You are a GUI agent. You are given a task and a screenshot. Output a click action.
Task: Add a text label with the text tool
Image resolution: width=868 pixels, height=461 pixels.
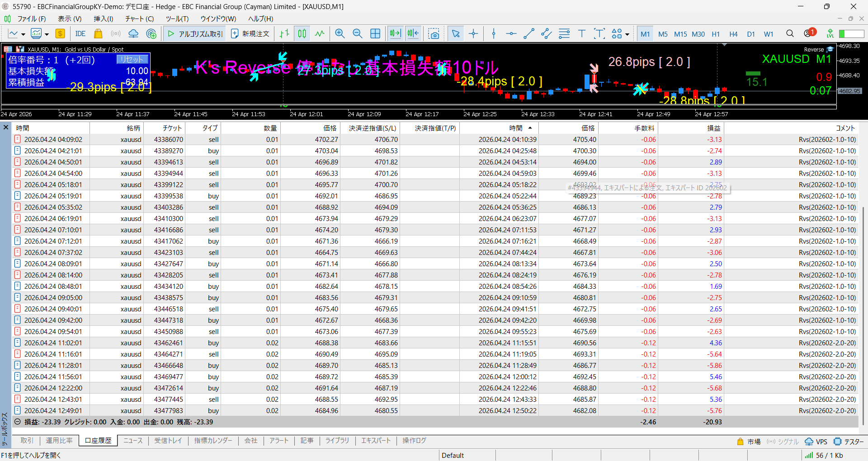tap(581, 34)
